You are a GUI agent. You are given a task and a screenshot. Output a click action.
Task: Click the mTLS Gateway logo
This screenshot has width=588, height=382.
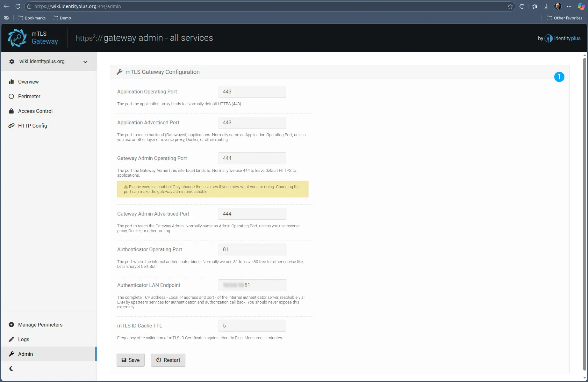tap(17, 38)
